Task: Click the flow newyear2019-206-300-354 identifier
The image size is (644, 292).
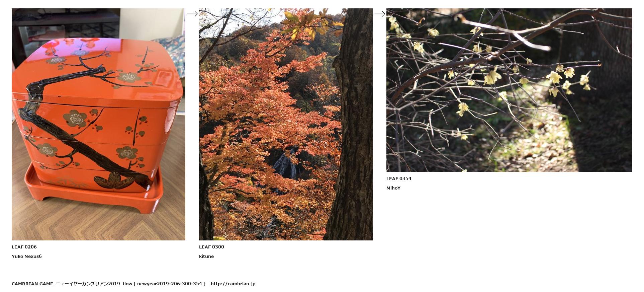Action: tap(164, 284)
